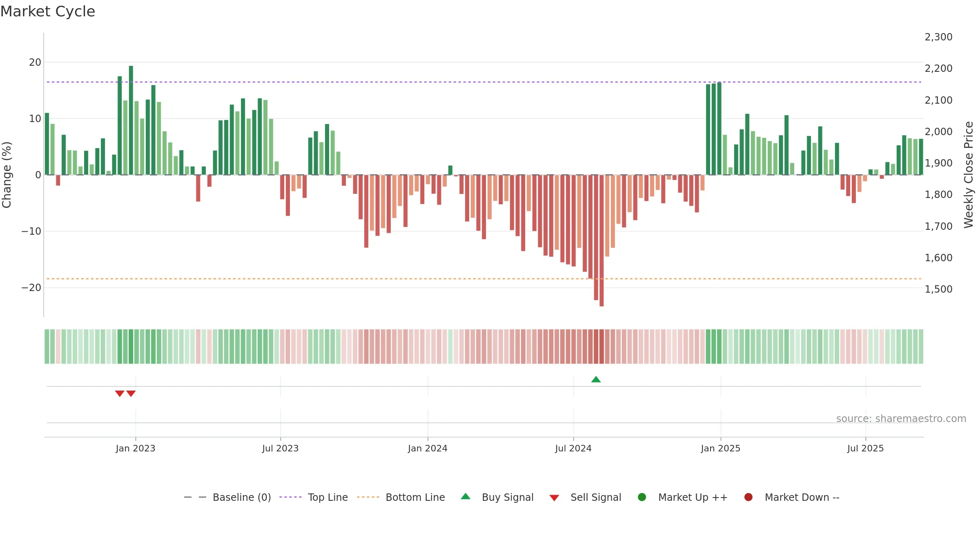Viewport: 980px width, 551px height.
Task: Click the lone green bar after Jan 2024
Action: coord(450,170)
